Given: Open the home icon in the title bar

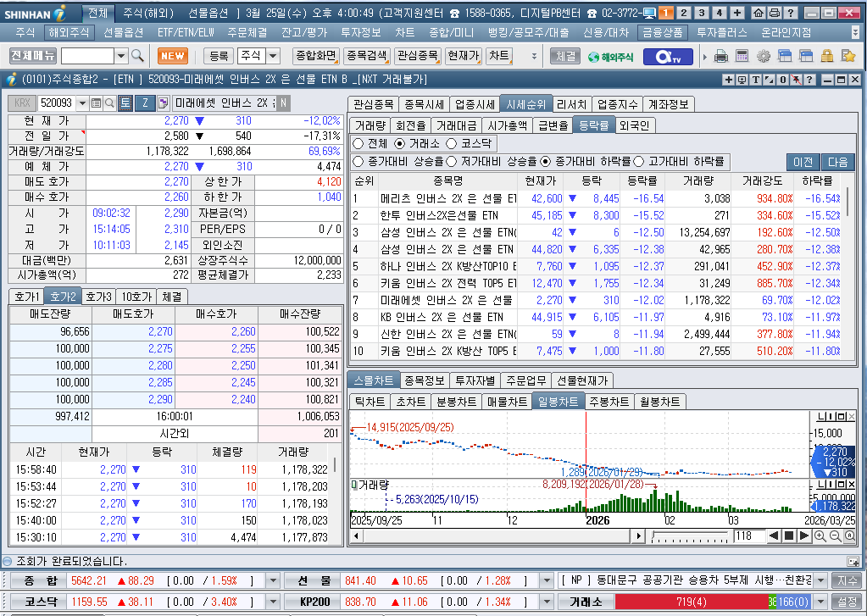Looking at the screenshot, I should [x=759, y=13].
